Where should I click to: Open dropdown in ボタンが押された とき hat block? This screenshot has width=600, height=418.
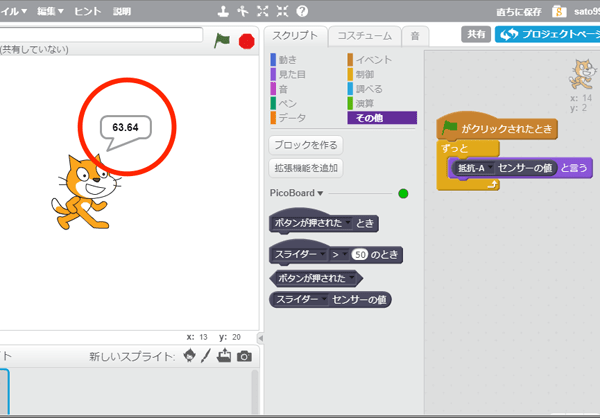[348, 222]
